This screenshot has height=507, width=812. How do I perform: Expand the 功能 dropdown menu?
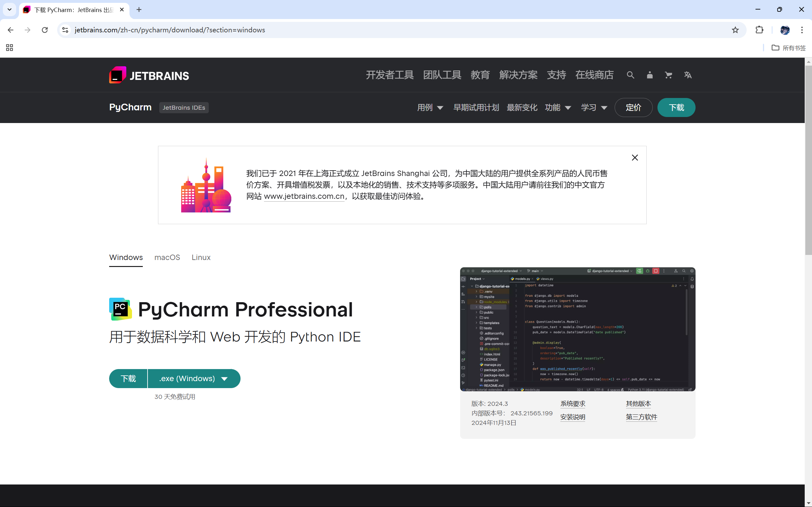(558, 107)
